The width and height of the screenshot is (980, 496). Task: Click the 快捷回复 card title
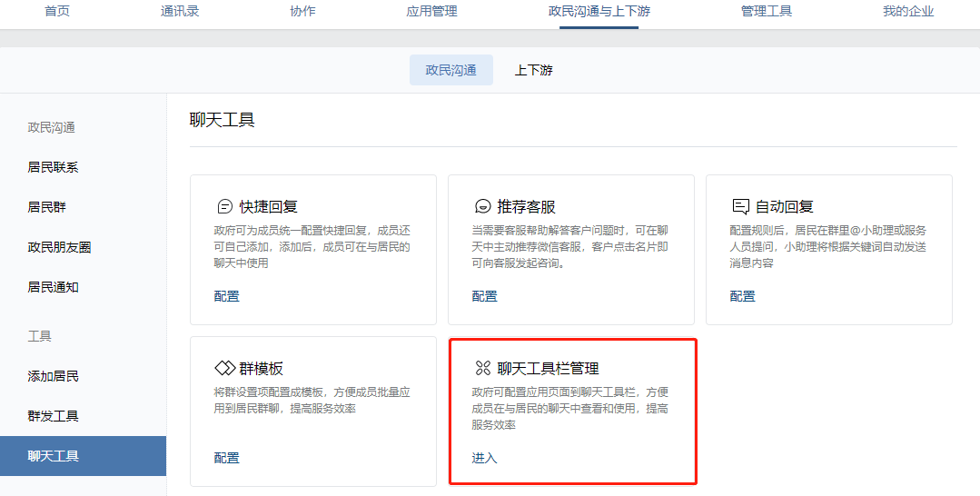(269, 206)
